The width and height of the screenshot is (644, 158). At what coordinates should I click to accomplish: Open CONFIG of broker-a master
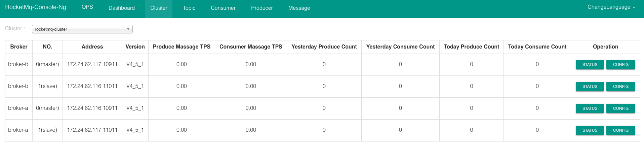(x=620, y=108)
